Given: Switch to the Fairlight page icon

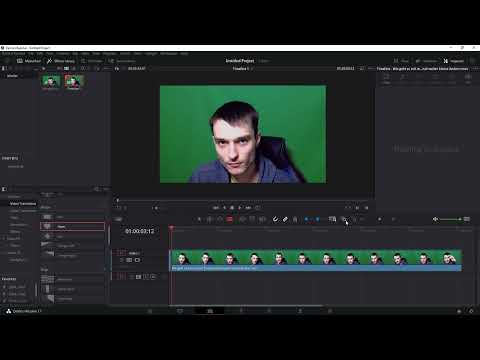Looking at the screenshot, I should point(300,311).
